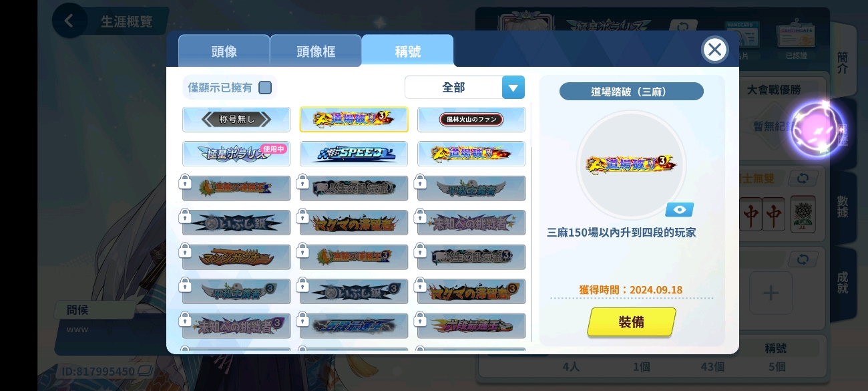Open the 數據 side tab

point(843,209)
